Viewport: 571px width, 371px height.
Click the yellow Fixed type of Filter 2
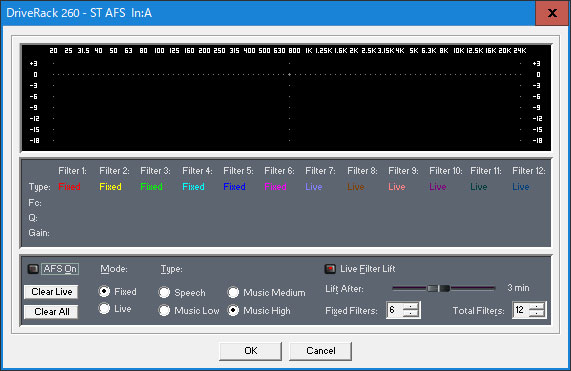pyautogui.click(x=110, y=187)
